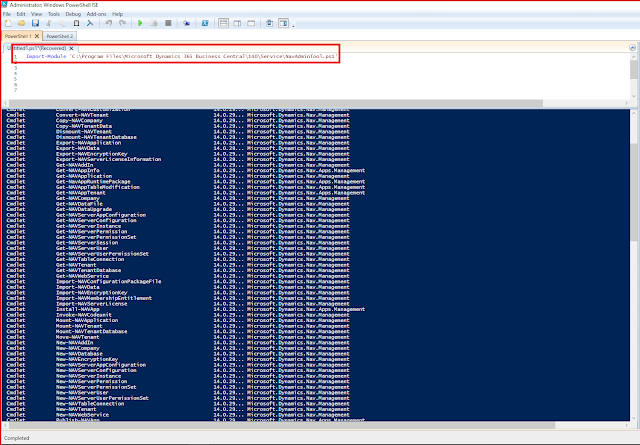Show Script Pane Right layout
Image resolution: width=640 pixels, height=445 pixels.
237,23
